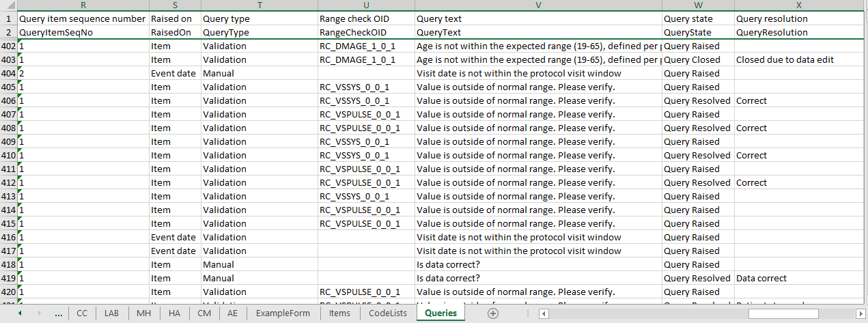
Task: Select column V header
Action: click(x=537, y=5)
